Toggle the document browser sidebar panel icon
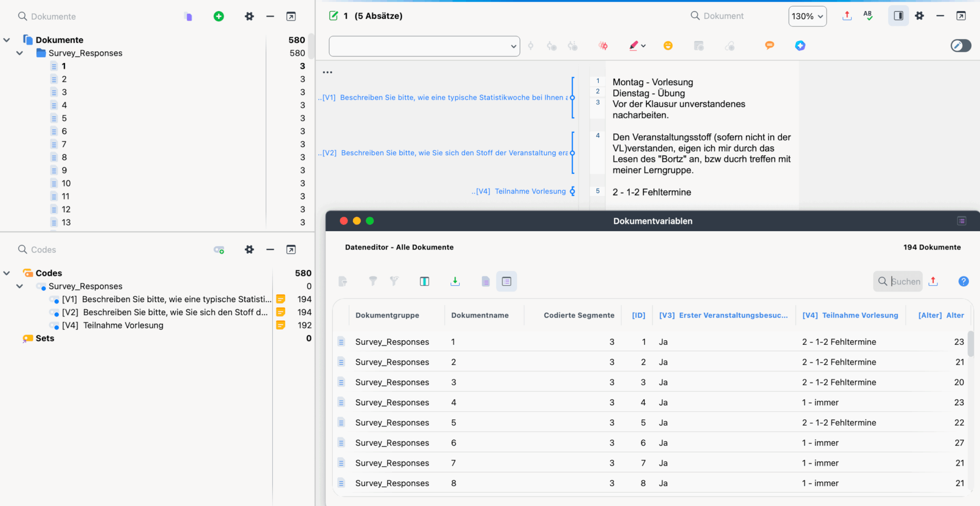 tap(898, 16)
